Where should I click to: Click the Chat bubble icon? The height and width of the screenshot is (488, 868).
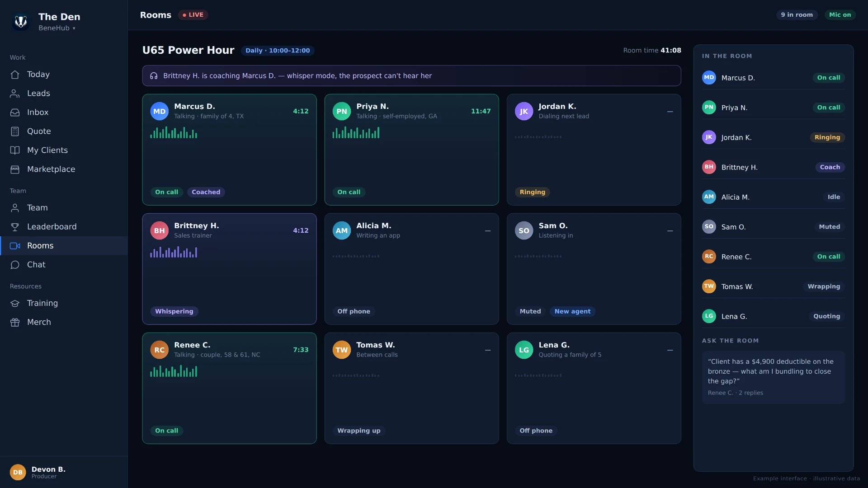(15, 265)
